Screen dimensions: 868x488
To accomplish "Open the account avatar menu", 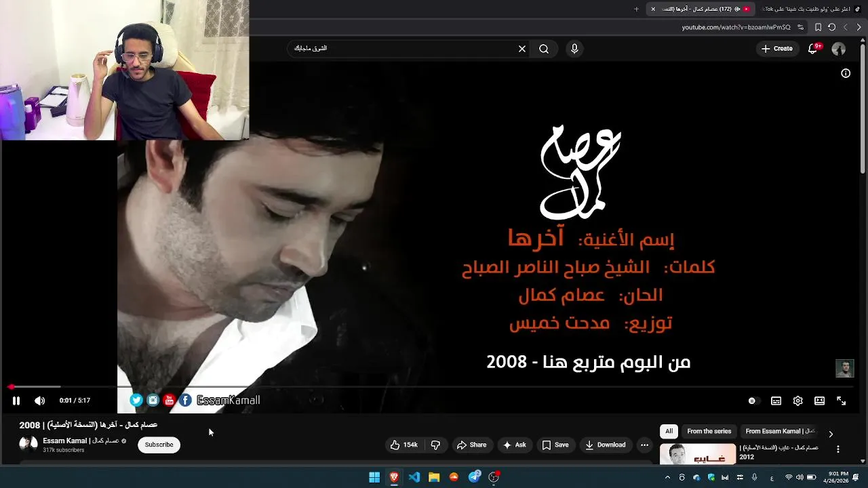I will tap(839, 49).
